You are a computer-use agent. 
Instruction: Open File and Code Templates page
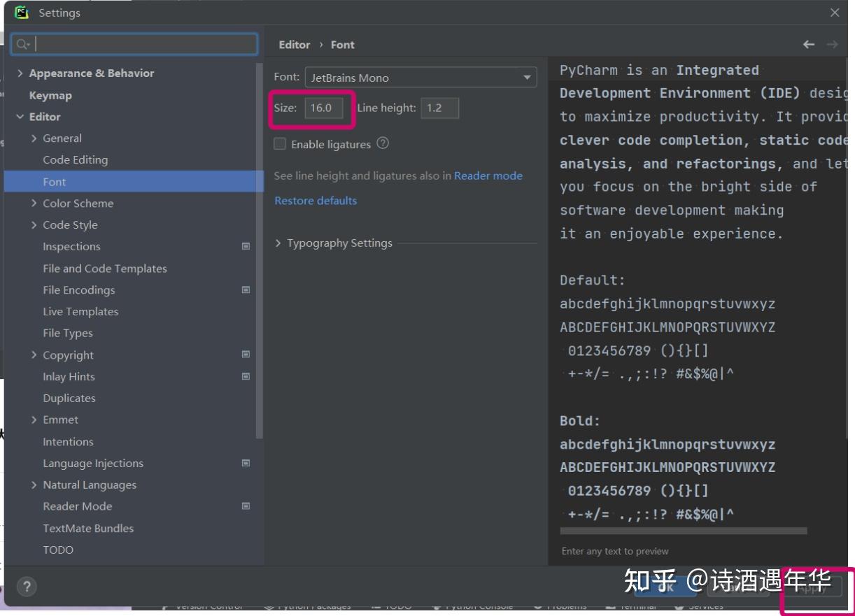pyautogui.click(x=105, y=268)
